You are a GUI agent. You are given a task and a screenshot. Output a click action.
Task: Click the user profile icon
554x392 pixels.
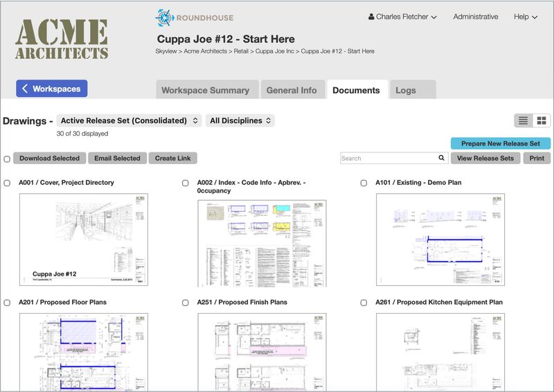371,17
